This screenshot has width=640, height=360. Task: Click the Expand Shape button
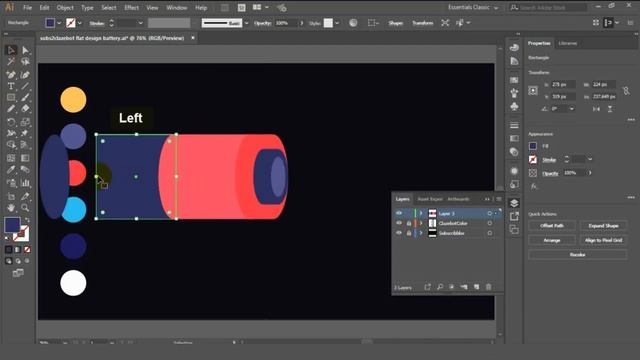coord(603,226)
